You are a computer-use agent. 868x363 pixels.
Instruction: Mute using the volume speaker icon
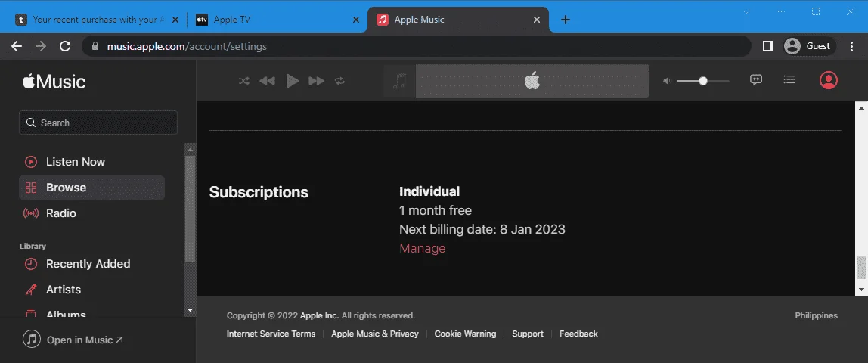(667, 81)
